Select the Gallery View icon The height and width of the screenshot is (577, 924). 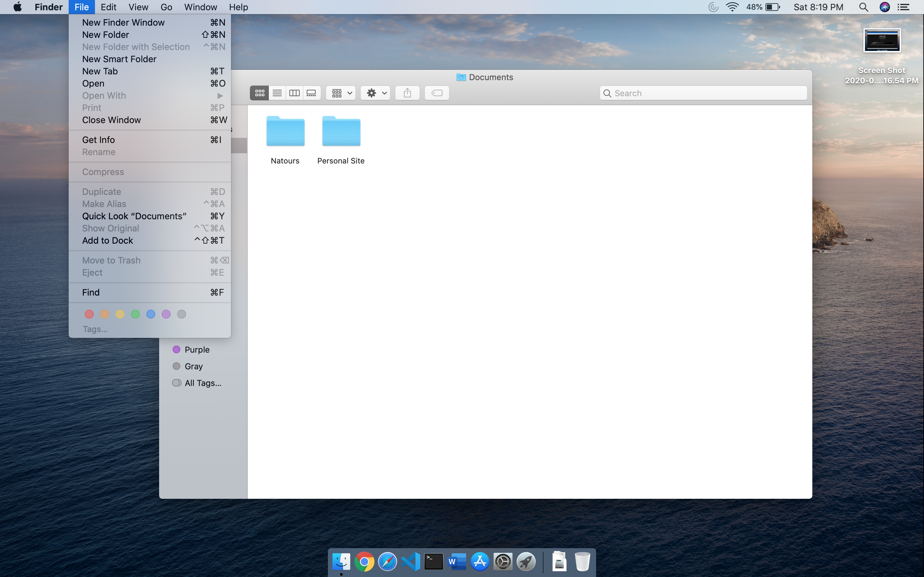coord(311,93)
